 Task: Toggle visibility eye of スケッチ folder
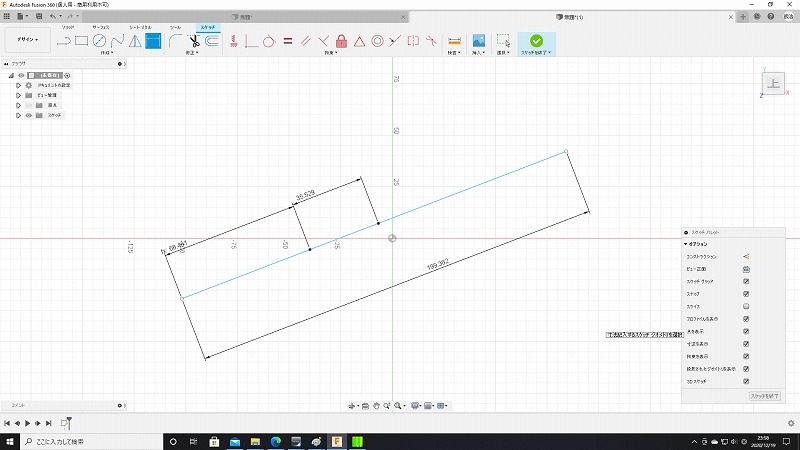tap(28, 115)
